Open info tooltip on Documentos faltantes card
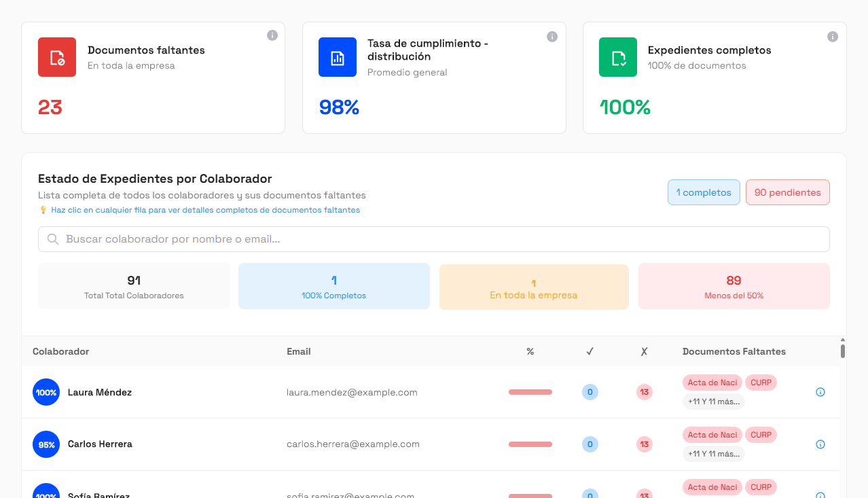868x498 pixels. tap(272, 35)
